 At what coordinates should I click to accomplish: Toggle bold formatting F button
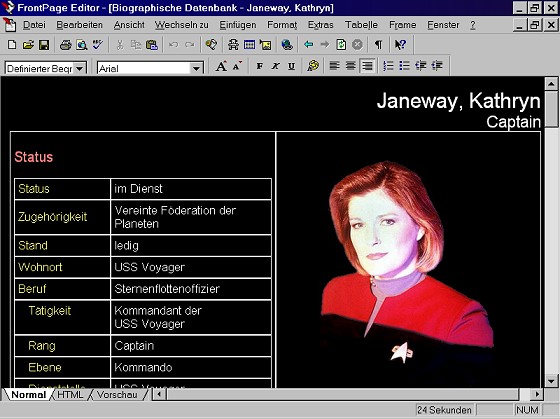coord(260,66)
